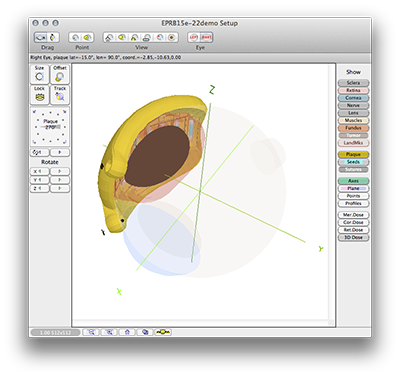400x377 pixels.
Task: Toggle Lens visibility
Action: coord(353,113)
